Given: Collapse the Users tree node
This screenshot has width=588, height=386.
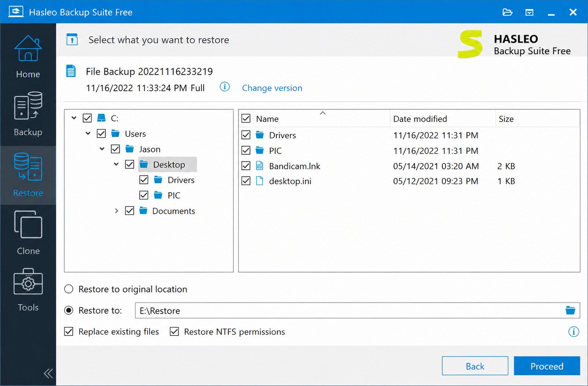Looking at the screenshot, I should [x=88, y=133].
